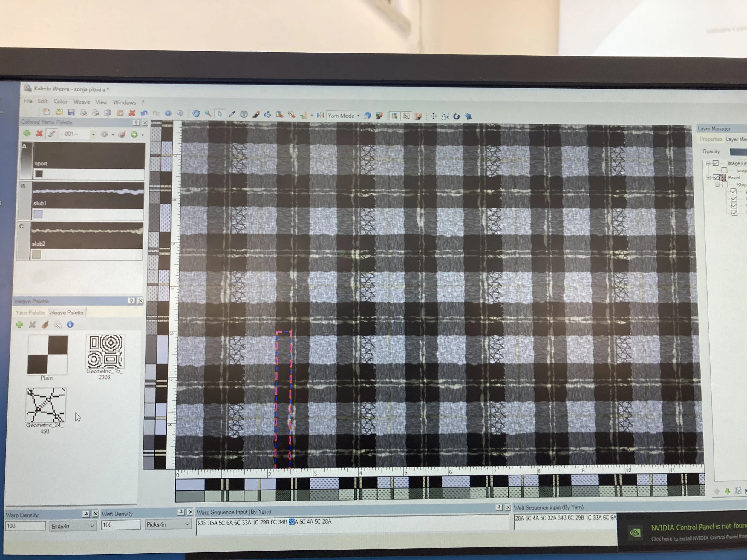Toggle the Panel layer checkbox
Screen dimensions: 747x560
716,177
